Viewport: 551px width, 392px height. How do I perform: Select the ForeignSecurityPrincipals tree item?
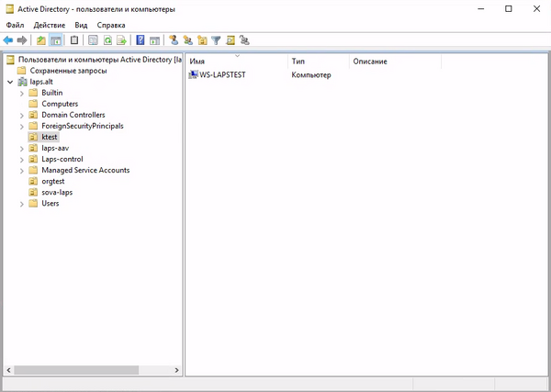click(83, 126)
